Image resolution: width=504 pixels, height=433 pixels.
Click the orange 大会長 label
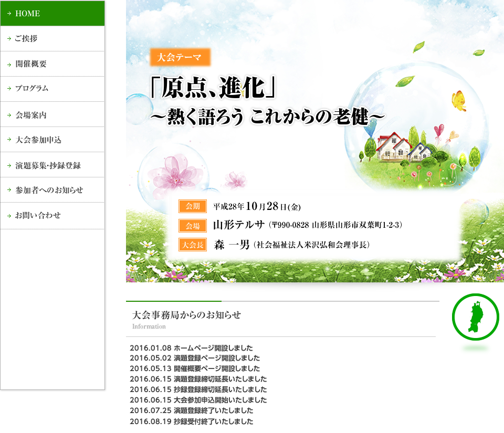point(193,245)
